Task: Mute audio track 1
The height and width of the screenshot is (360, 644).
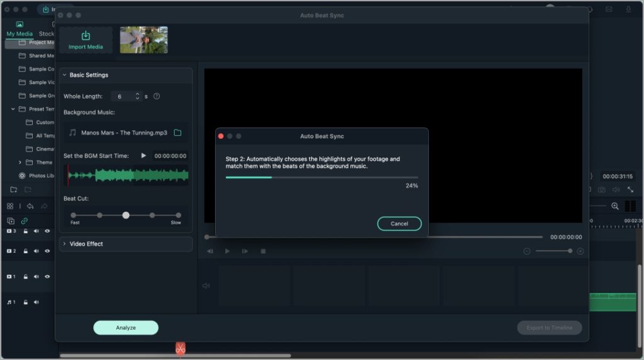Action: click(36, 302)
